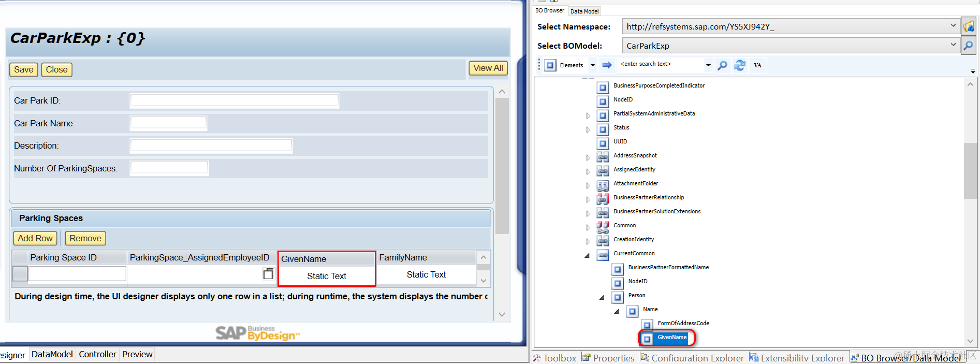Open the Select BOModel dropdown
980x364 pixels.
953,45
